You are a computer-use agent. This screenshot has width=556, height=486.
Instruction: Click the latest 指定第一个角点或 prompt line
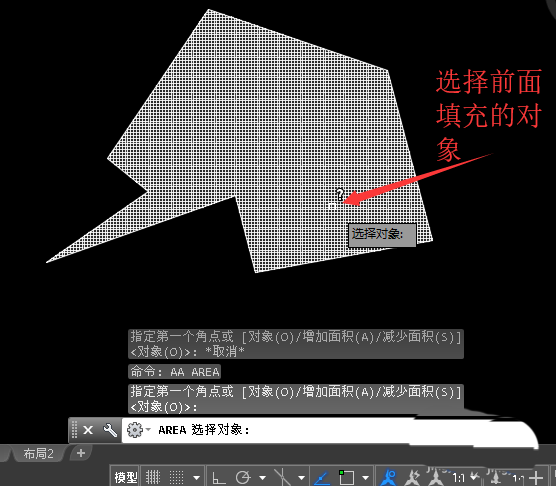click(x=296, y=399)
